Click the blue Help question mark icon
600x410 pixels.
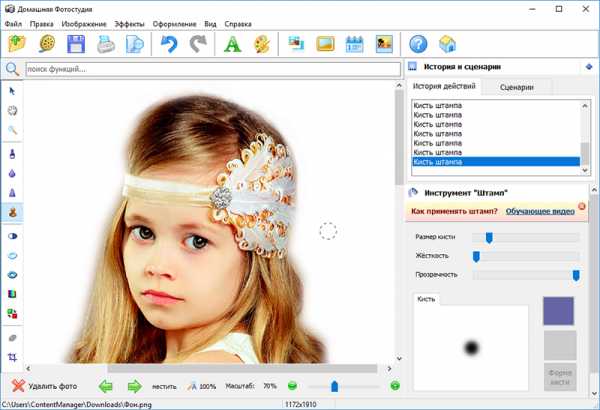tap(418, 43)
